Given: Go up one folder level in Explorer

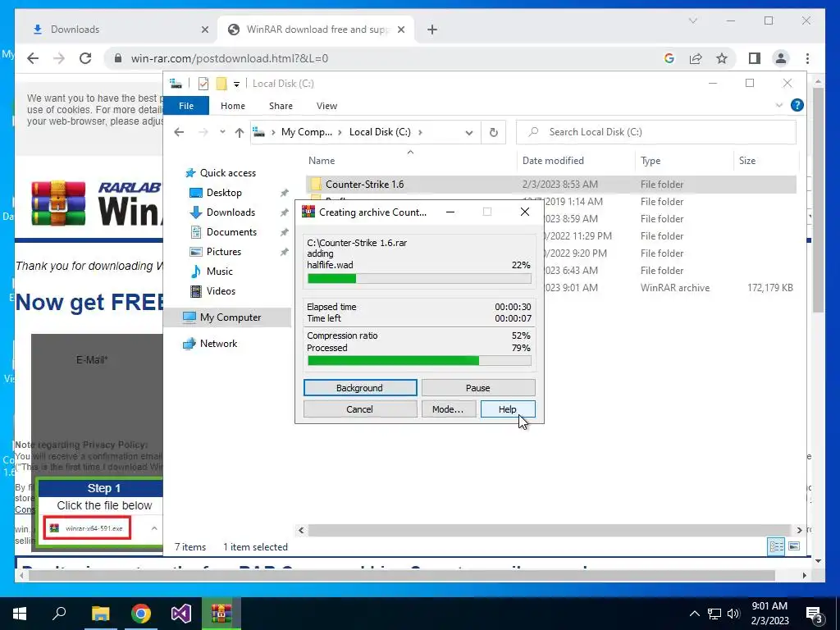Looking at the screenshot, I should pyautogui.click(x=239, y=132).
